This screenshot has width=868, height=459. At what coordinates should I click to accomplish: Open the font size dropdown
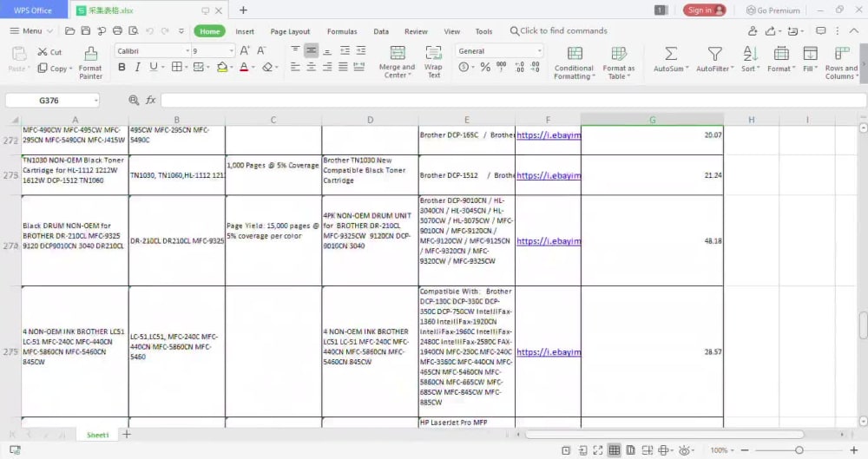click(232, 51)
